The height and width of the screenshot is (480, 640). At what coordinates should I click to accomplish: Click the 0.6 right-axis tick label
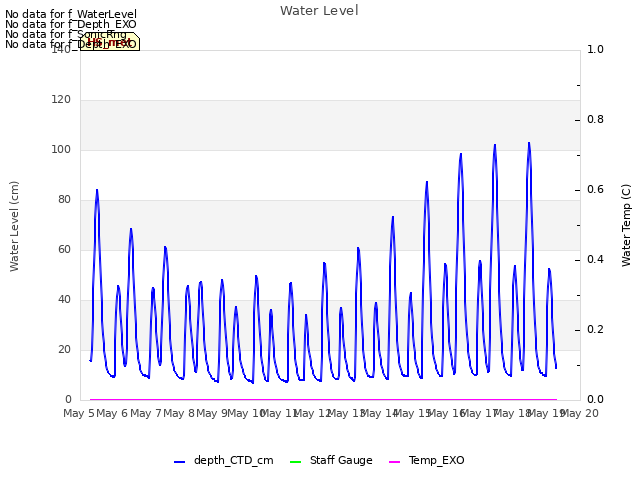(595, 189)
